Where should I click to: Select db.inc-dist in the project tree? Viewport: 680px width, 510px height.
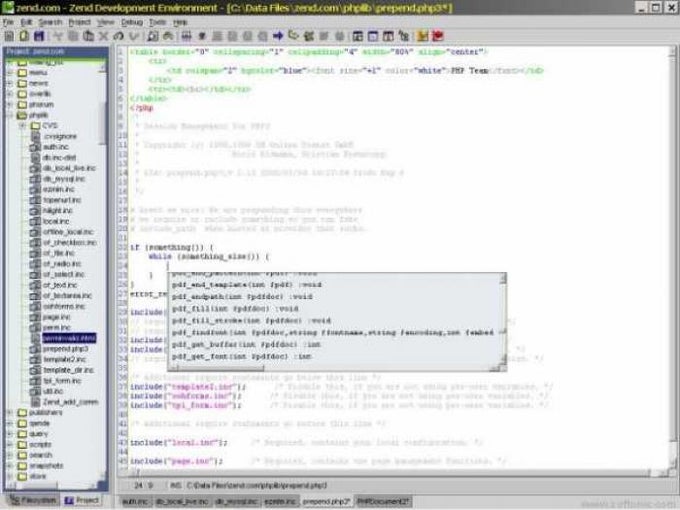pyautogui.click(x=59, y=157)
